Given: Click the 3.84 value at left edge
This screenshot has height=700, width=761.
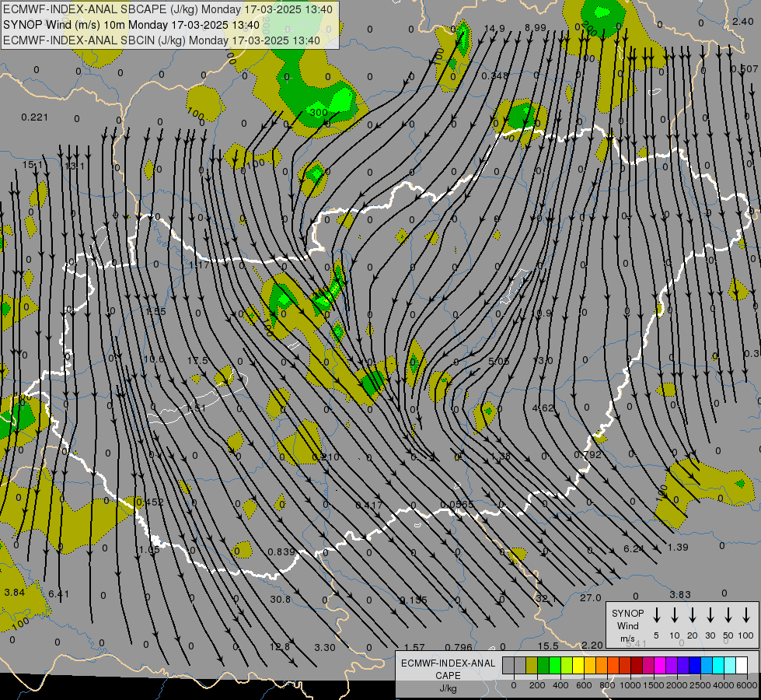Looking at the screenshot, I should 15,592.
